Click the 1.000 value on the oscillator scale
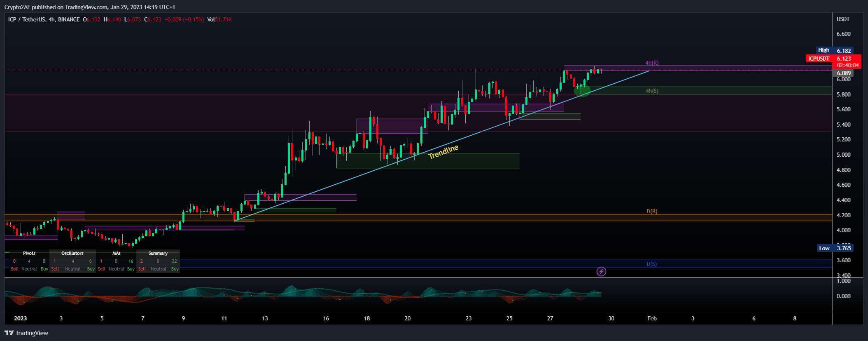The width and height of the screenshot is (868, 341). pyautogui.click(x=843, y=281)
